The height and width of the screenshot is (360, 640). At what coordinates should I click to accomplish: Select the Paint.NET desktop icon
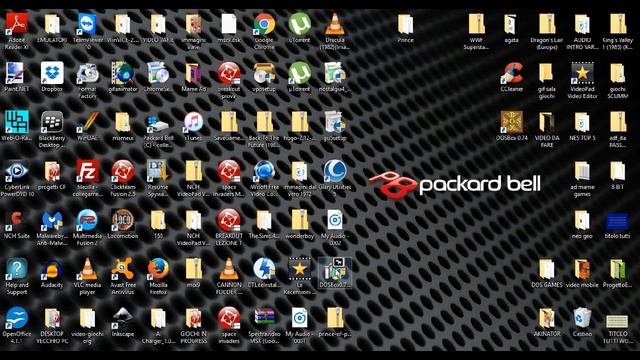[17, 73]
